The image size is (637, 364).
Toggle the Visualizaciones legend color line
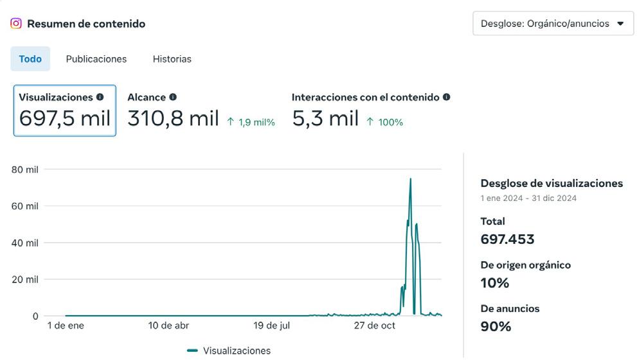click(x=192, y=351)
